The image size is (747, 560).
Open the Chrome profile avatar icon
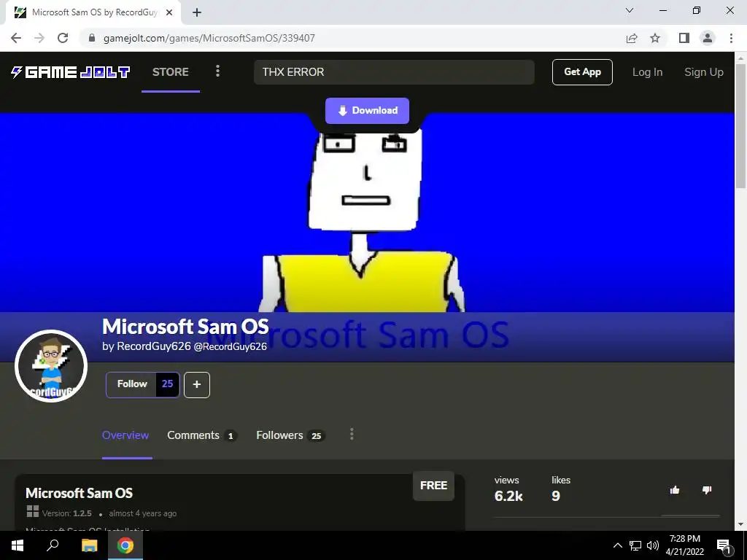tap(708, 38)
